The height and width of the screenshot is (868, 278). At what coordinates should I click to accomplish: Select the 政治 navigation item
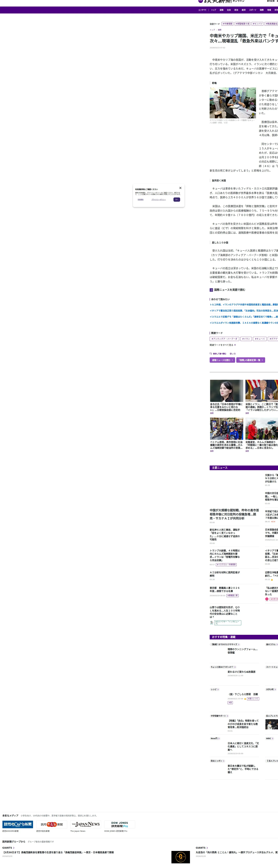236,10
